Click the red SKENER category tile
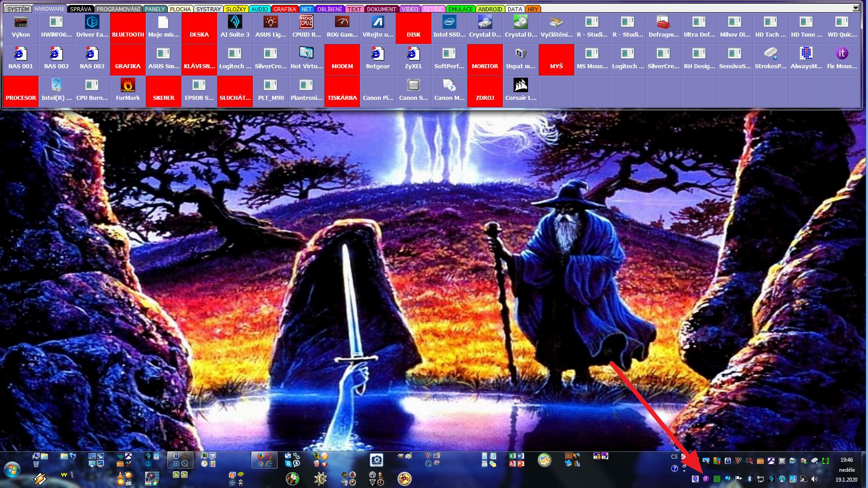The image size is (868, 488). (x=164, y=91)
